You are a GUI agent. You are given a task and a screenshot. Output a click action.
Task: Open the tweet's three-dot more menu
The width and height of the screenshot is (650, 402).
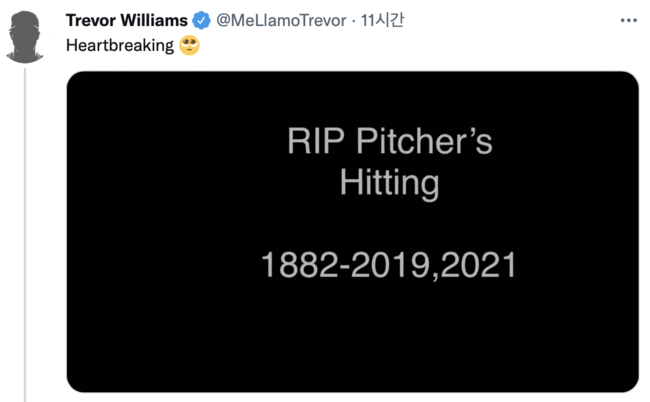coord(628,20)
